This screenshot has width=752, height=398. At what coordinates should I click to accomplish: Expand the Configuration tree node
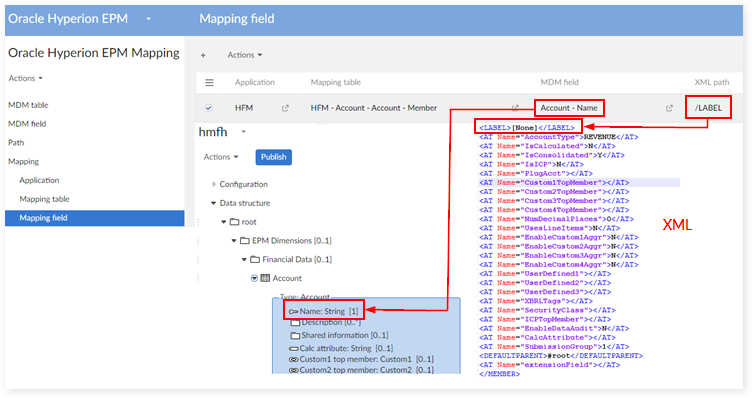pyautogui.click(x=214, y=184)
